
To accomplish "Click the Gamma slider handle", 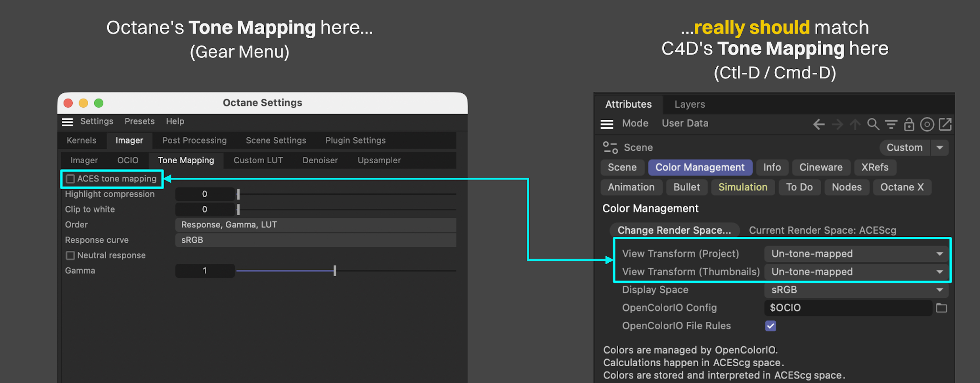I will 335,271.
